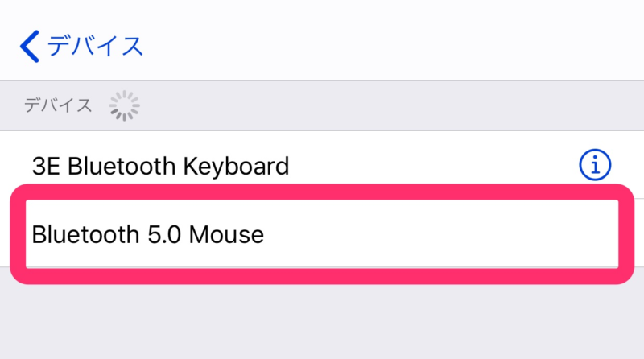This screenshot has width=644, height=359.
Task: Click the blank navigation bar area
Action: (390, 45)
